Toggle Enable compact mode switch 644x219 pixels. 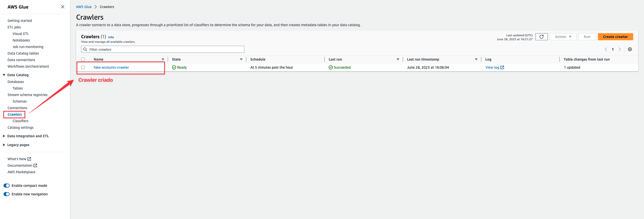tap(7, 186)
